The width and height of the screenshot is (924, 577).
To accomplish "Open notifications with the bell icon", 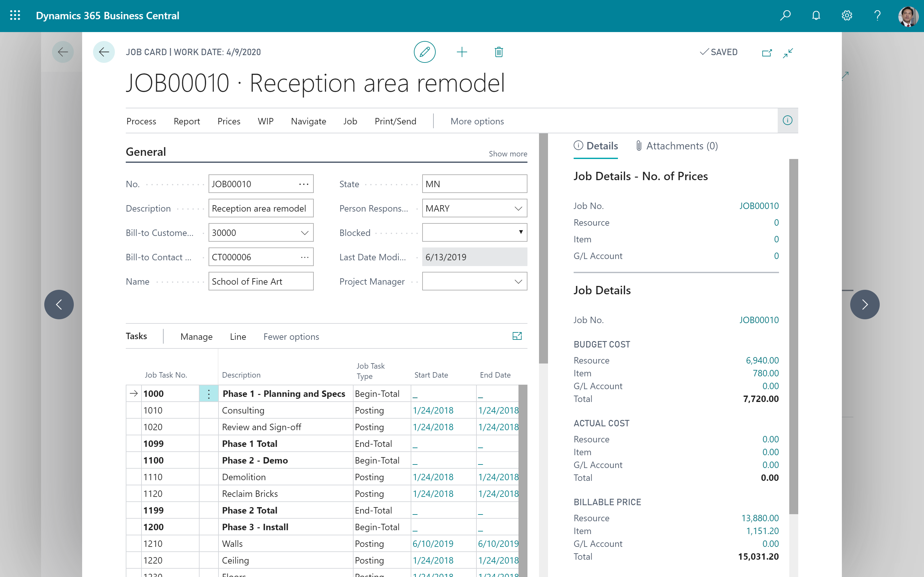I will click(816, 15).
